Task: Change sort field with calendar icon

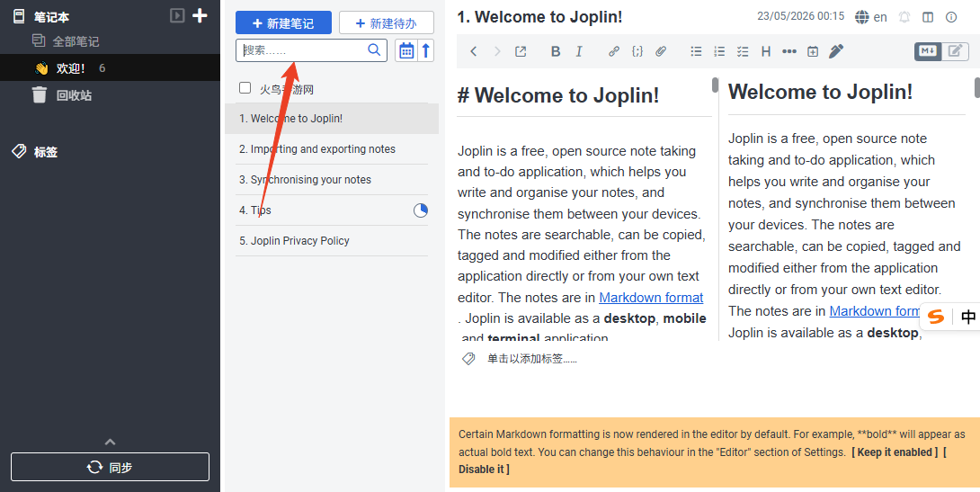Action: 406,50
